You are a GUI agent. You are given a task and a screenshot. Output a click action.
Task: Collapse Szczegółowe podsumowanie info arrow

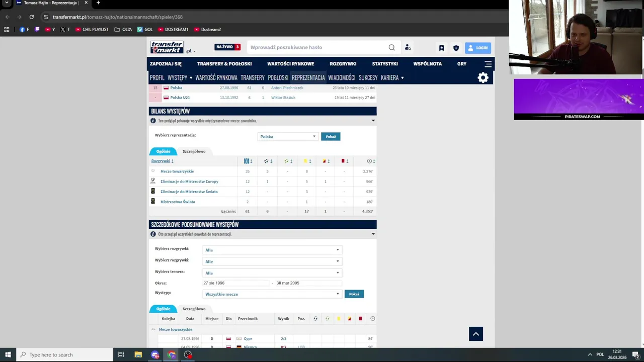coord(373,234)
